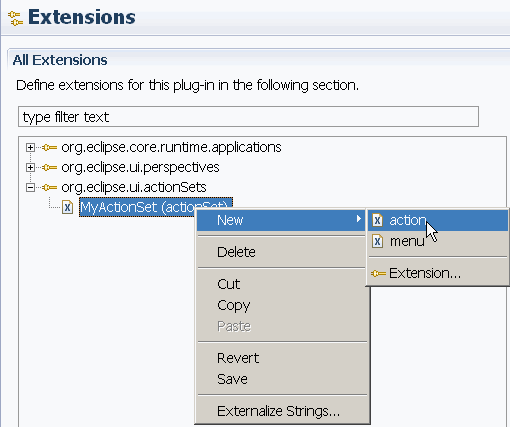Collapse the org.eclipse.ui.actionSets tree node
The height and width of the screenshot is (428, 511).
click(30, 188)
